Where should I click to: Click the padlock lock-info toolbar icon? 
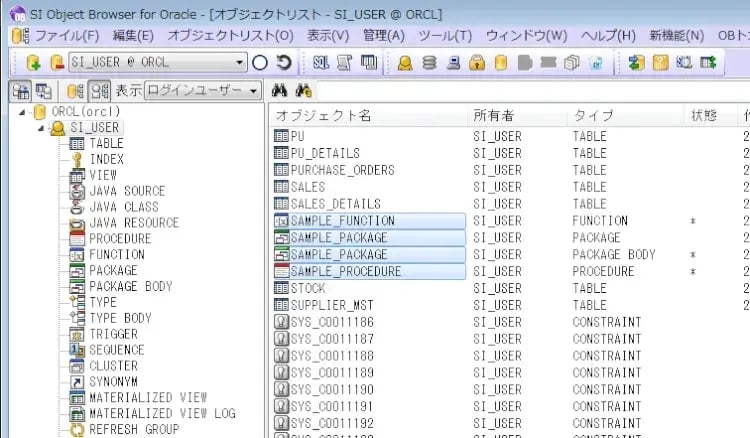[477, 62]
